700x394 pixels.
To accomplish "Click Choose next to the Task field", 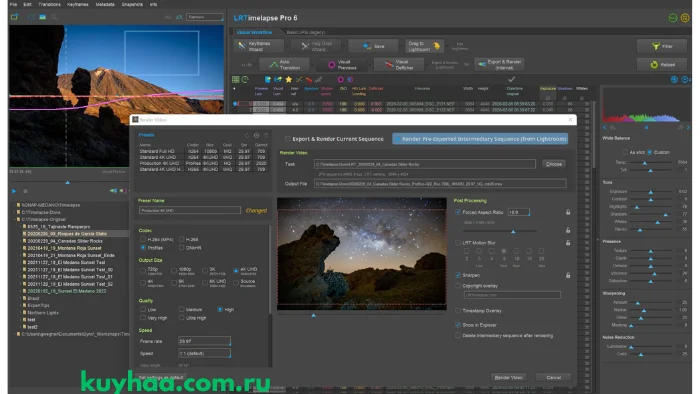I will coord(554,164).
